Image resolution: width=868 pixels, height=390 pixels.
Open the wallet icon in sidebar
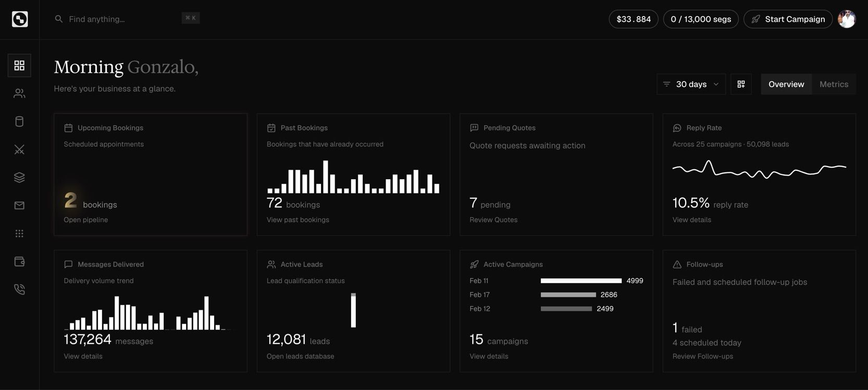[19, 261]
